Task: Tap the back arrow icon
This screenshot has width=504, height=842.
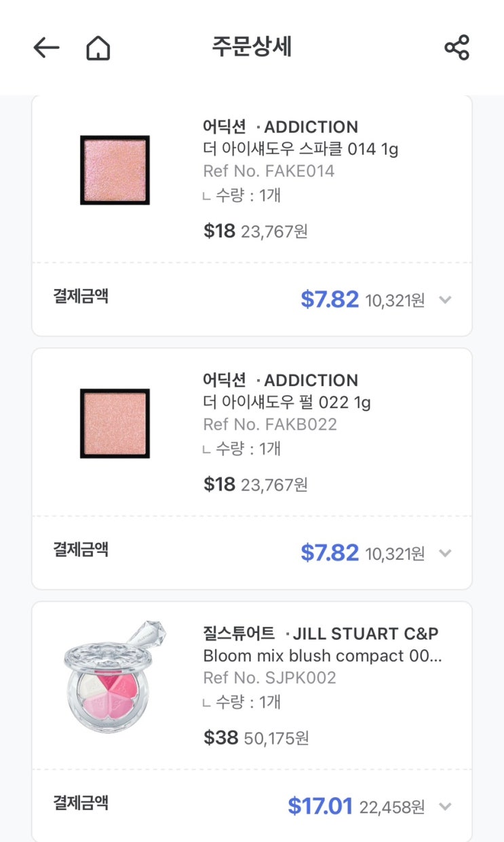Action: pos(46,47)
